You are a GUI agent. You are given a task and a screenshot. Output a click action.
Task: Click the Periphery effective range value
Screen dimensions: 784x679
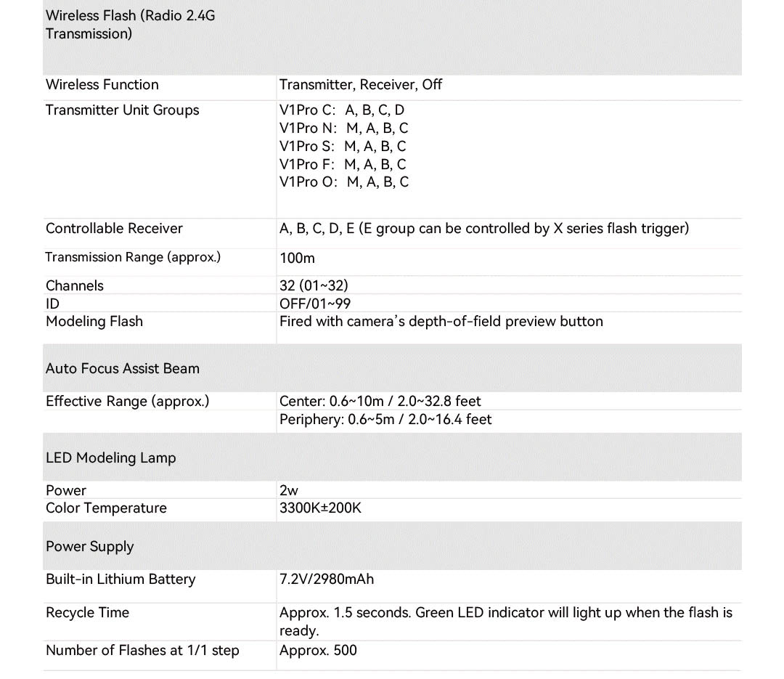(x=385, y=420)
